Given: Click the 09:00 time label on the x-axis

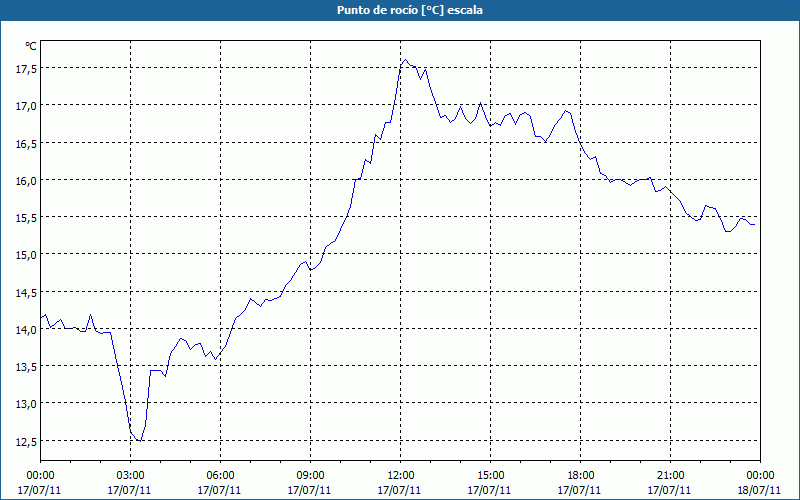Looking at the screenshot, I should [310, 476].
